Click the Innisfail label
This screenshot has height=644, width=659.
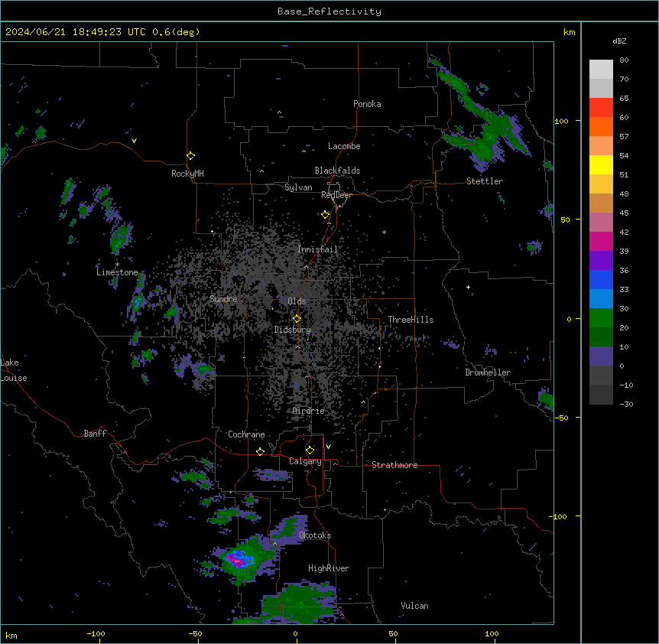[318, 249]
